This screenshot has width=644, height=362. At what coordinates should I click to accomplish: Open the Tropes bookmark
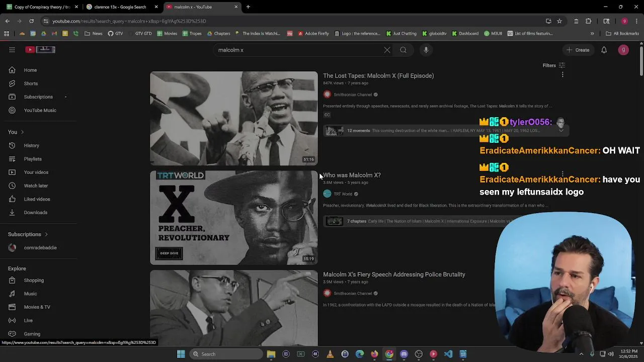[192, 34]
